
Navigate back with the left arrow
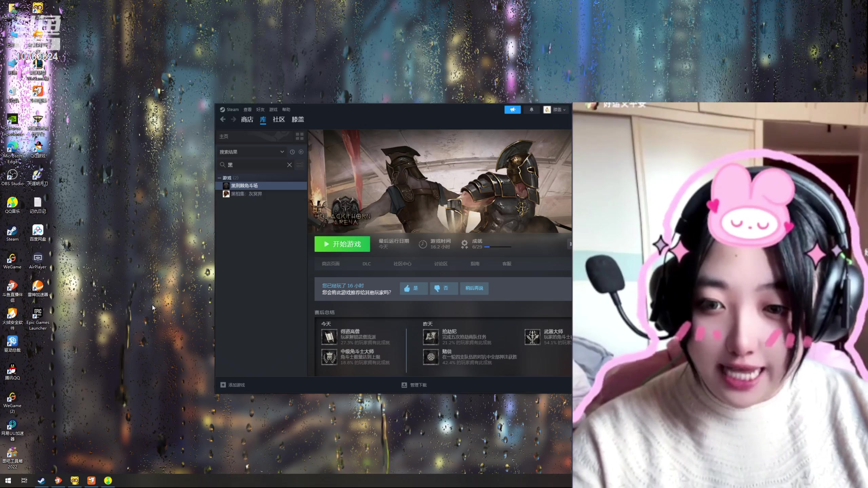223,119
